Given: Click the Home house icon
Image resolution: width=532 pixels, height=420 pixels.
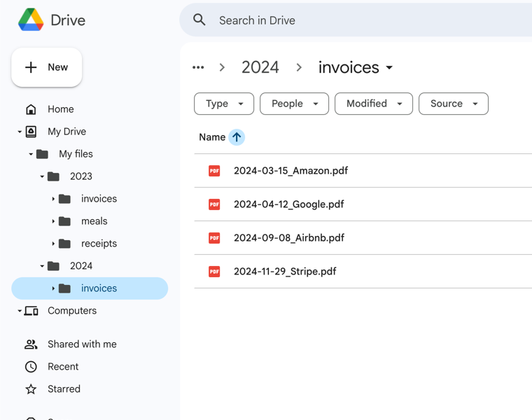Looking at the screenshot, I should coord(31,109).
